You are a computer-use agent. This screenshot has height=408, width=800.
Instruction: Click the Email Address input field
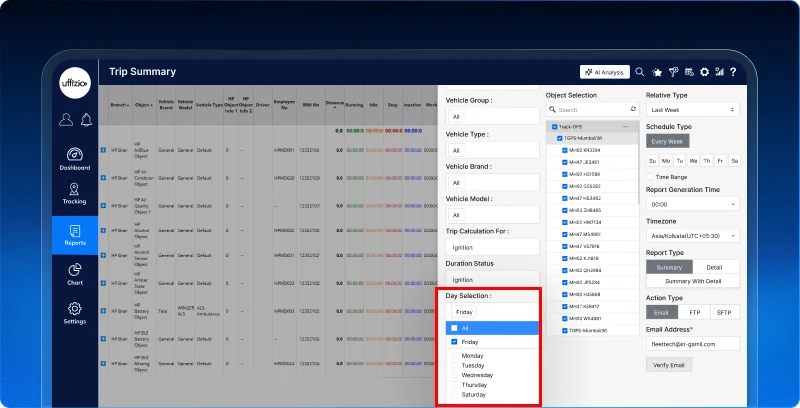[692, 344]
